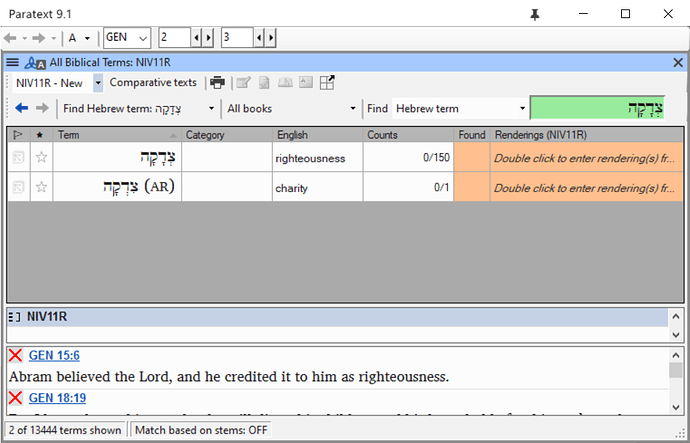
Task: Sort by the Category column header
Action: (227, 135)
